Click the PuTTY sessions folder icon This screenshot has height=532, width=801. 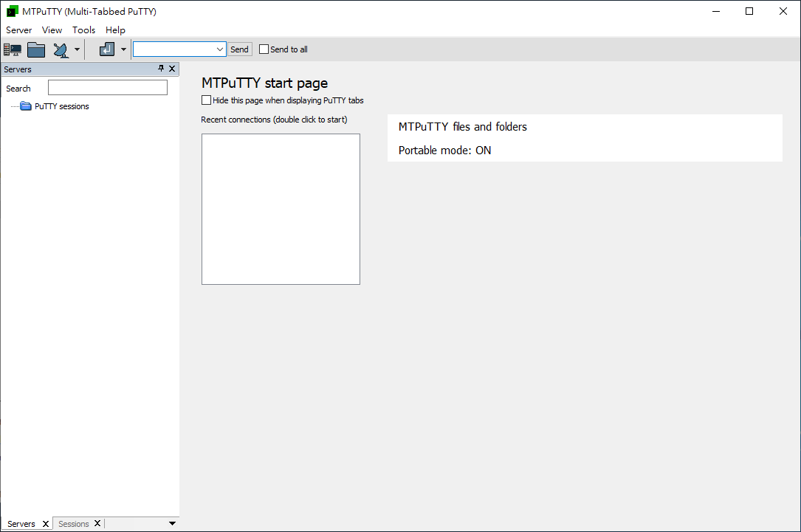[25, 106]
